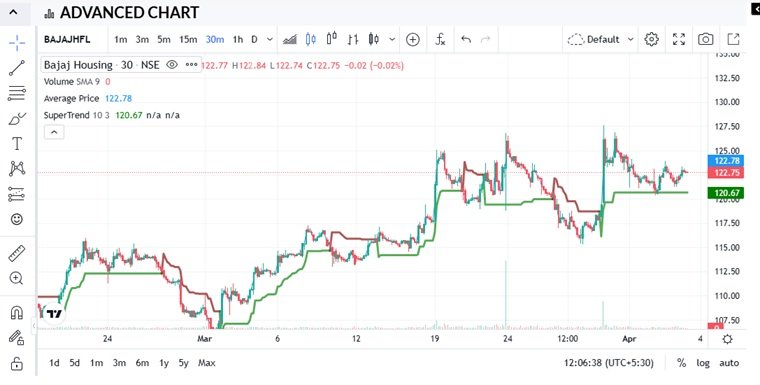Toggle stay in drawing mode pencil-lock

16,337
